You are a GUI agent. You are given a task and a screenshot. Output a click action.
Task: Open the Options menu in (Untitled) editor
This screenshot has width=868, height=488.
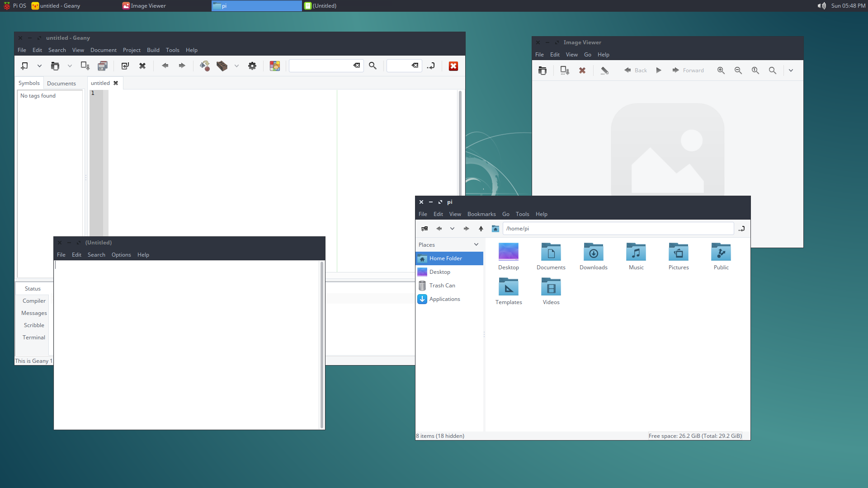(x=121, y=255)
